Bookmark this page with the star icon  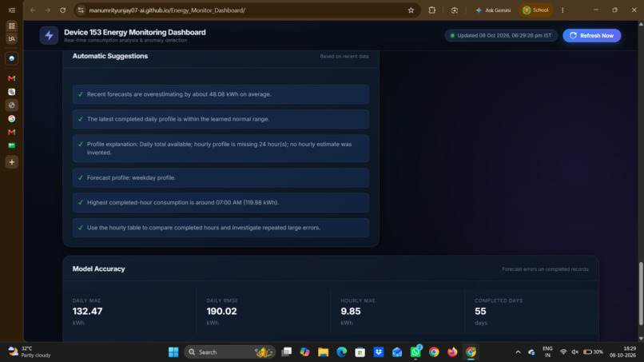pyautogui.click(x=411, y=10)
